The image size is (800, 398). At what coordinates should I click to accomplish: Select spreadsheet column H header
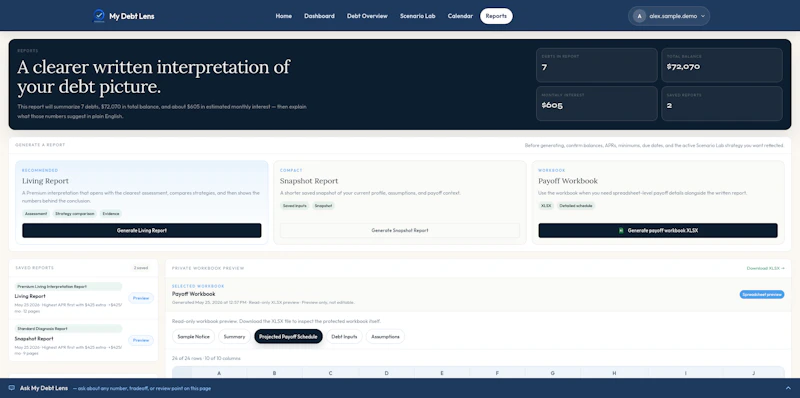[614, 374]
